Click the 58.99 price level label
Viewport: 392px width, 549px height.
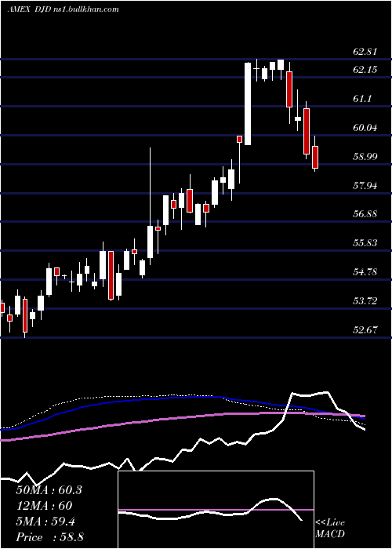click(365, 157)
